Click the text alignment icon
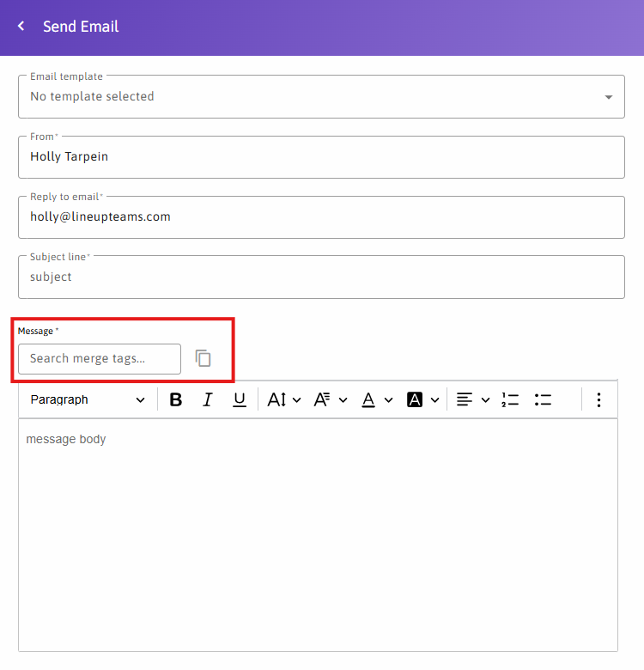Image resolution: width=644 pixels, height=670 pixels. [x=465, y=400]
